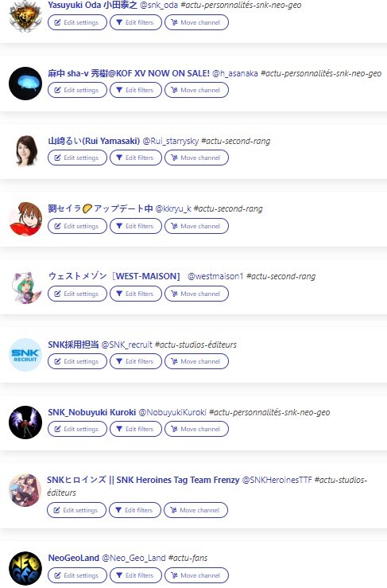This screenshot has height=588, width=387.
Task: Open SNK_Nobuyuki Kuroki profile link
Action: [x=92, y=412]
